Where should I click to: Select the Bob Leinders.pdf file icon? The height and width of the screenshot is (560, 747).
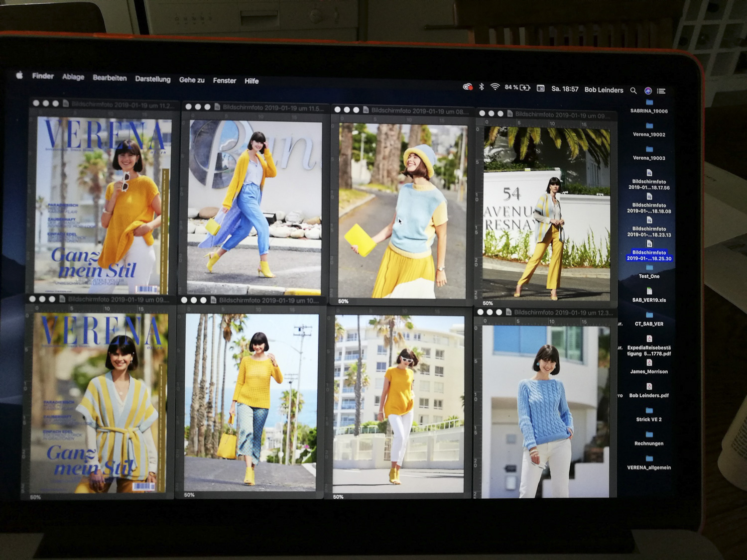tap(649, 387)
